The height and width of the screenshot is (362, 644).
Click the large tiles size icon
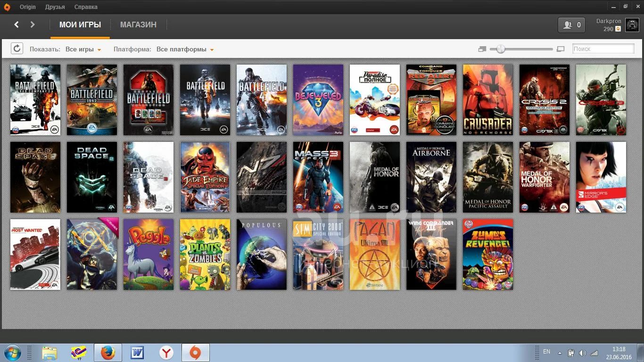coord(561,49)
